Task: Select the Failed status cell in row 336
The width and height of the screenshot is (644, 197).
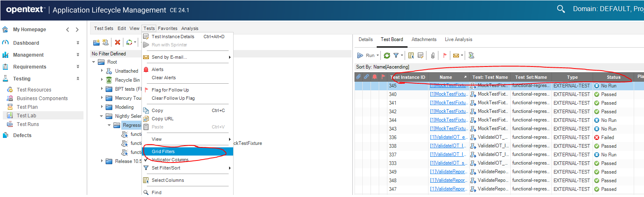Action: pos(613,137)
